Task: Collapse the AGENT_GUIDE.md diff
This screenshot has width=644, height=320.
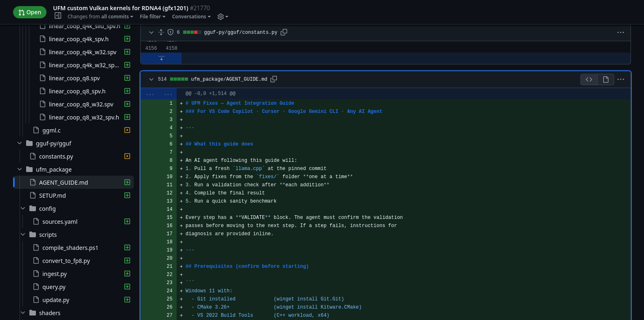Action: [x=151, y=79]
